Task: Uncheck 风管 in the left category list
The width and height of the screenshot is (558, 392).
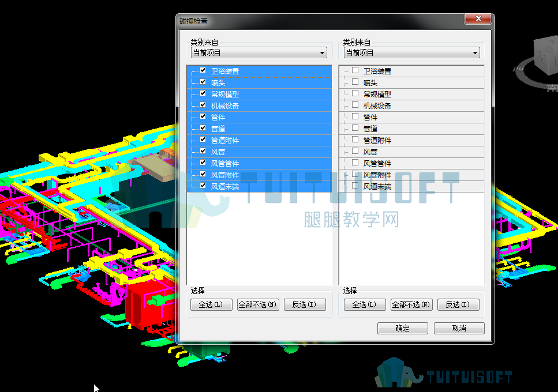Action: 203,151
